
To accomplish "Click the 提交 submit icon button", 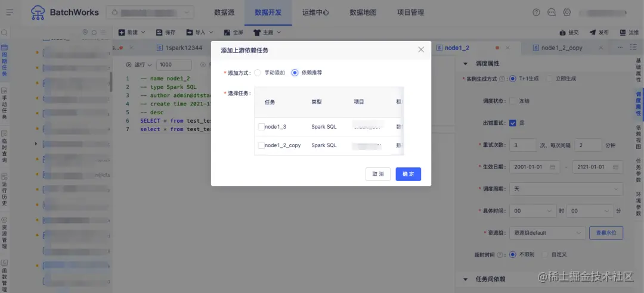I will 563,32.
